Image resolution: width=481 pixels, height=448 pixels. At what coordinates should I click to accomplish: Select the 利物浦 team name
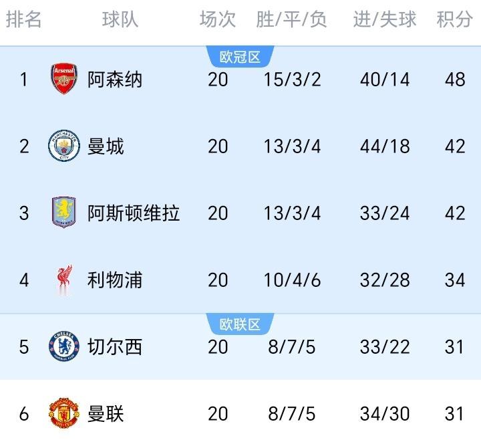[115, 280]
